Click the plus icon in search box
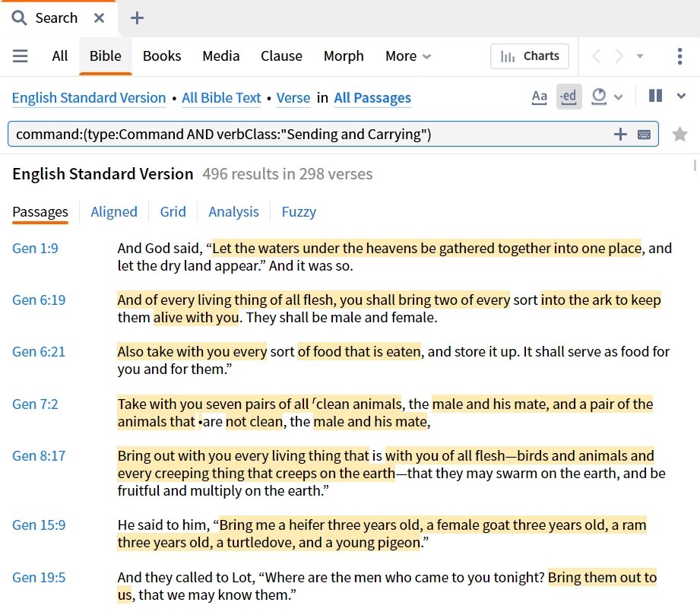This screenshot has width=700, height=615. (620, 135)
